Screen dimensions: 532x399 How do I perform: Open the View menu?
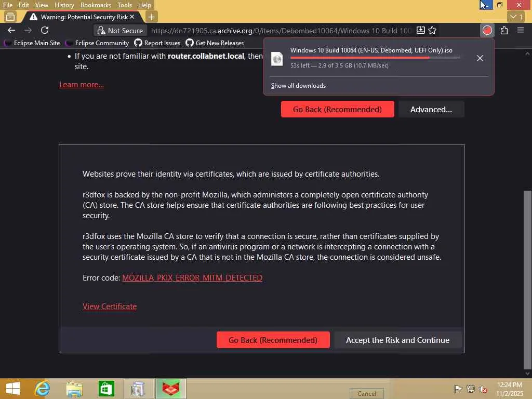point(42,5)
